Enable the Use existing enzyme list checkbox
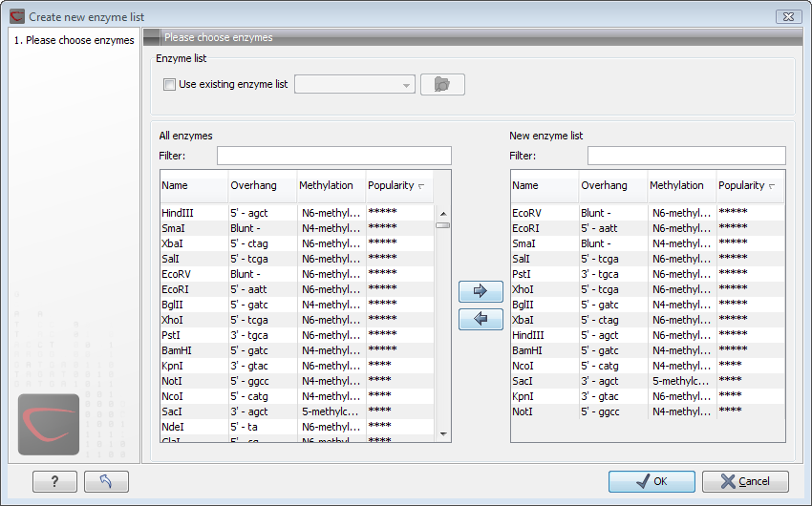This screenshot has width=812, height=506. [170, 84]
